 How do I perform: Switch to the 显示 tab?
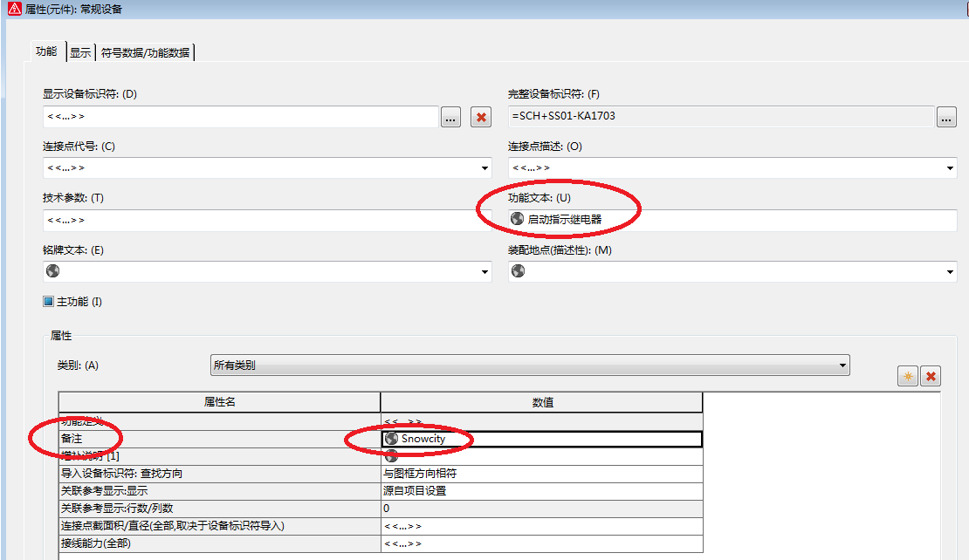(80, 52)
